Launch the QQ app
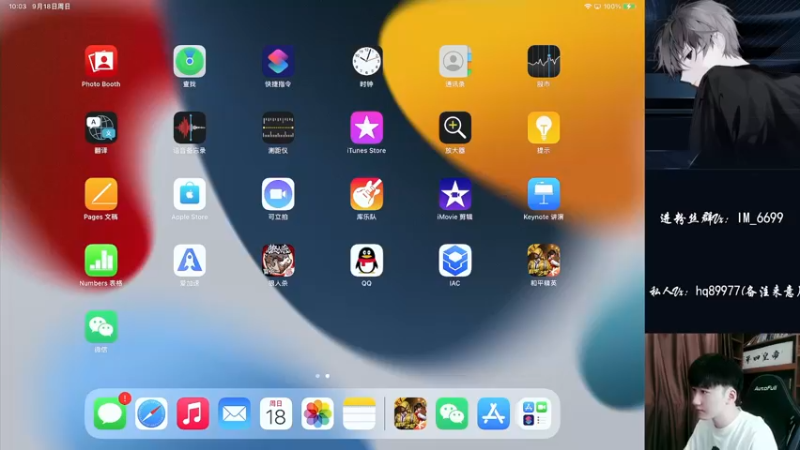Image resolution: width=800 pixels, height=450 pixels. click(x=366, y=260)
